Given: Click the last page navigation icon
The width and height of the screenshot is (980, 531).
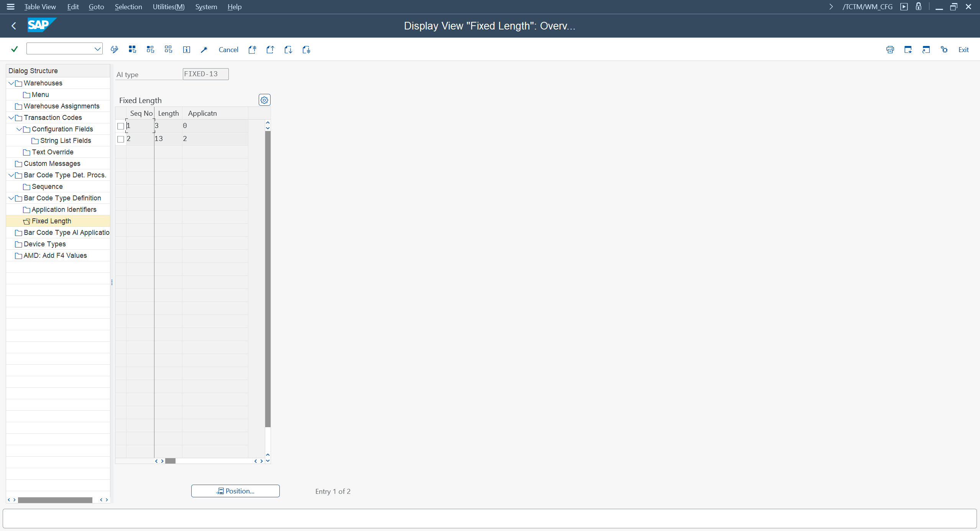Looking at the screenshot, I should (306, 49).
